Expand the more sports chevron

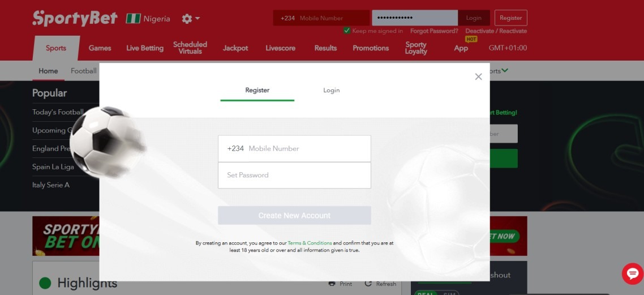[505, 71]
